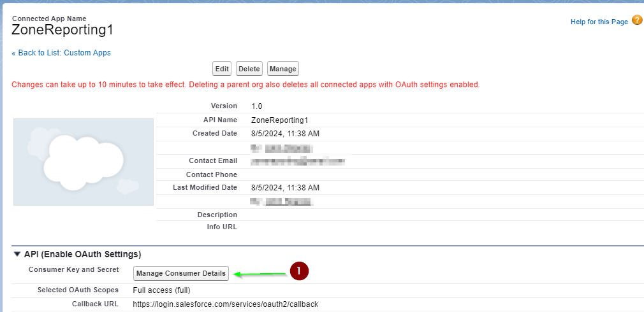Click the cloud logo image thumbnail

(x=84, y=162)
